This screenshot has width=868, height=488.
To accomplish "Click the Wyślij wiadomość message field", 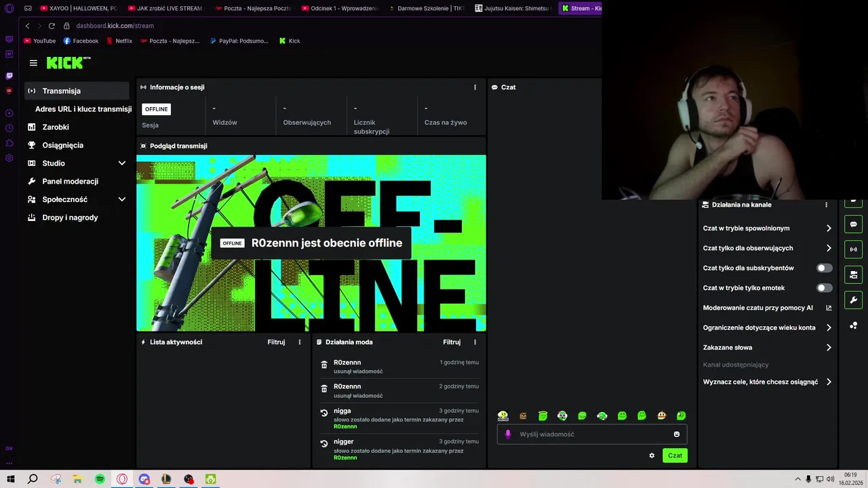I will pyautogui.click(x=592, y=434).
